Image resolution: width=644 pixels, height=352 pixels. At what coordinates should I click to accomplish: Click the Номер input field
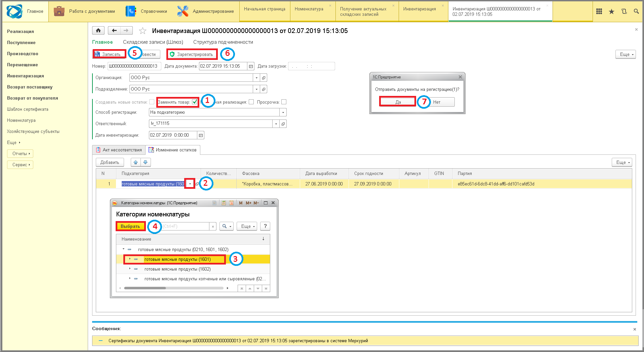click(x=134, y=66)
